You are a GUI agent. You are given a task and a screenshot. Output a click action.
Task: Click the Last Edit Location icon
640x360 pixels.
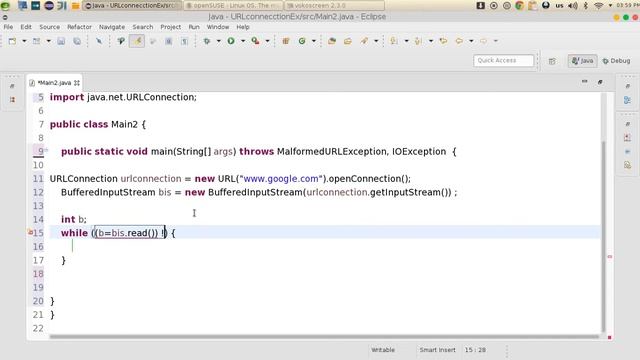[x=443, y=41]
